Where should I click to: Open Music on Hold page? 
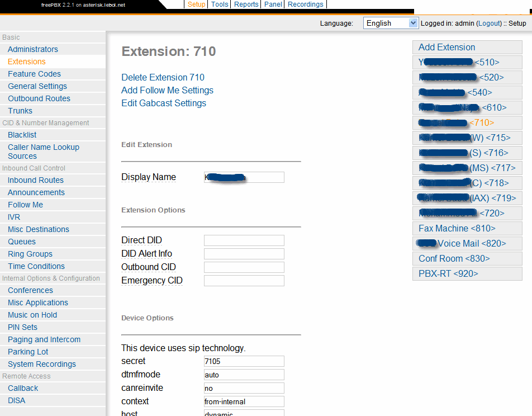click(x=32, y=315)
